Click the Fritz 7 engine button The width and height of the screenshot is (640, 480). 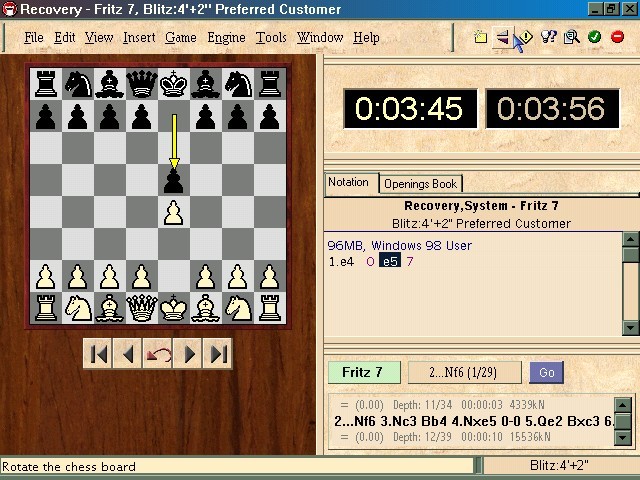364,372
